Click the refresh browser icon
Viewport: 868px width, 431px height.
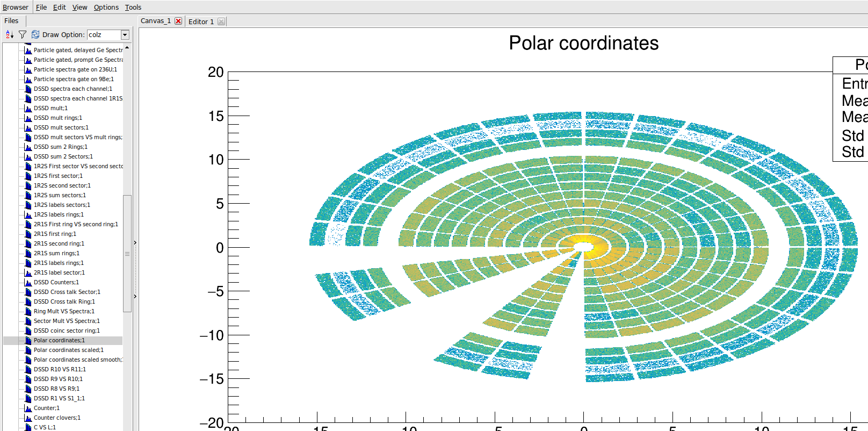click(35, 34)
